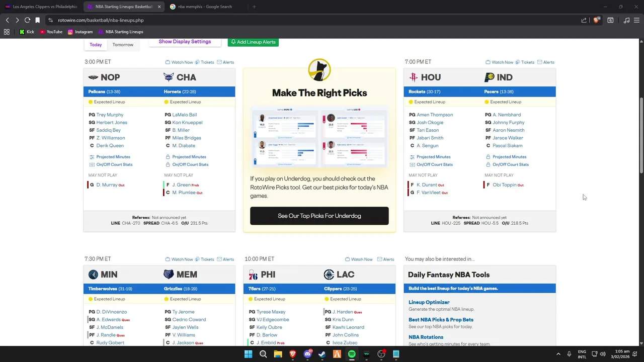Screen dimensions: 644x362
Task: Click Tickets for the HOU vs IND game
Action: tap(524, 62)
